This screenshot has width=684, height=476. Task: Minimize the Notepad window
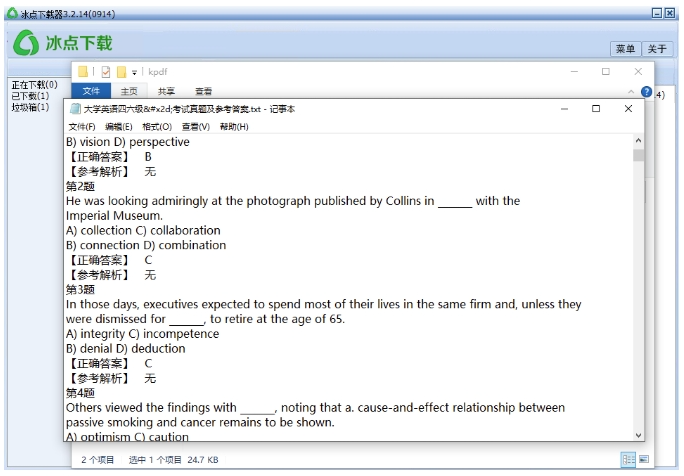click(x=564, y=109)
